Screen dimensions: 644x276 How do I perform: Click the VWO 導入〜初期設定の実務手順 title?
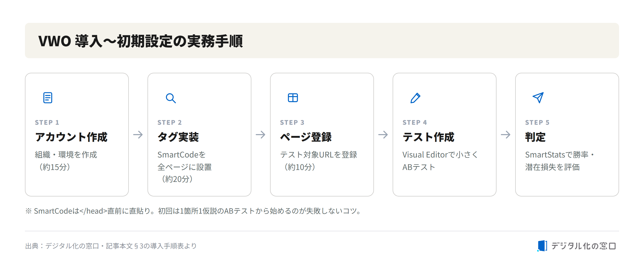tap(140, 41)
